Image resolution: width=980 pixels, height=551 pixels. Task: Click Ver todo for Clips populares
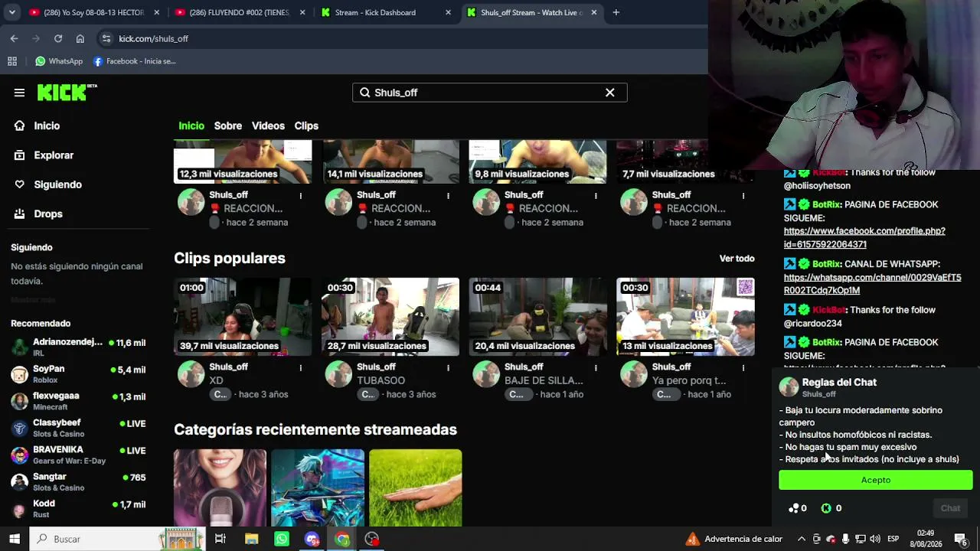coord(737,259)
